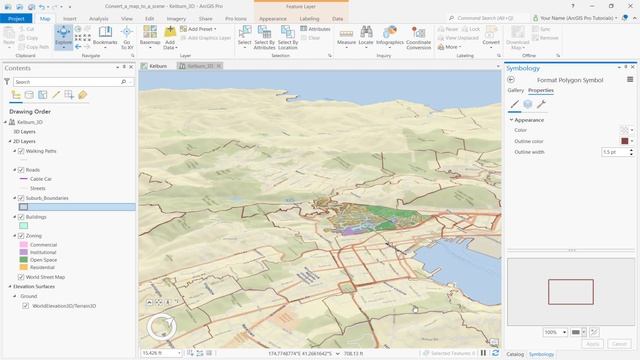Select the Explore navigation tool
This screenshot has height=360, width=640.
64,37
